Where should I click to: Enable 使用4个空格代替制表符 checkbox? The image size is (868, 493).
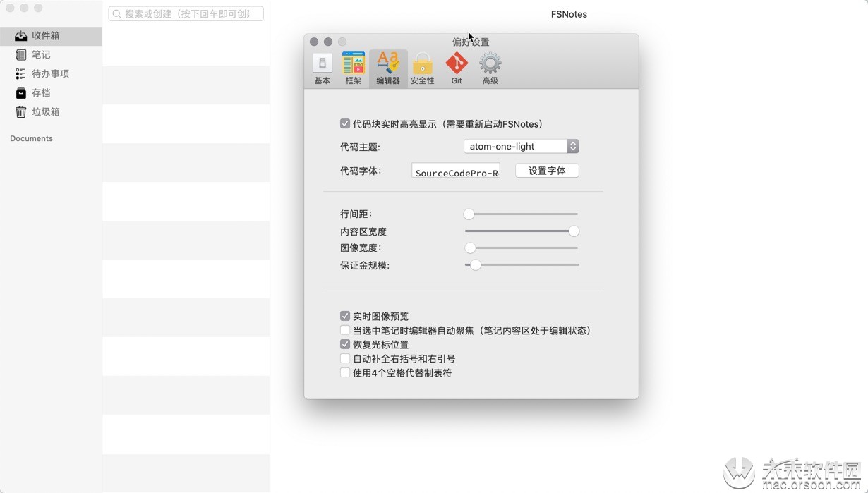click(345, 372)
